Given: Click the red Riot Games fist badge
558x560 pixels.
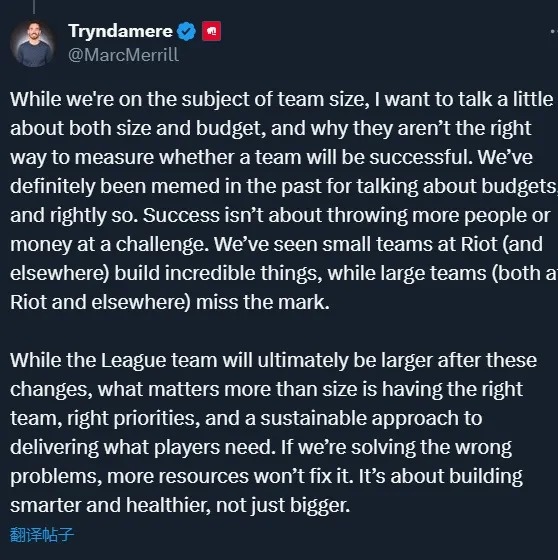Looking at the screenshot, I should [211, 31].
